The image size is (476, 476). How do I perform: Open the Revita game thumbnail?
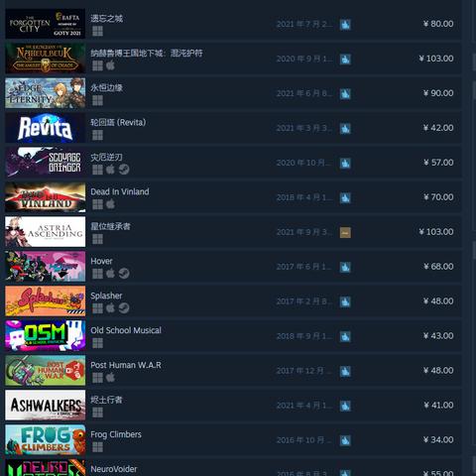[46, 128]
